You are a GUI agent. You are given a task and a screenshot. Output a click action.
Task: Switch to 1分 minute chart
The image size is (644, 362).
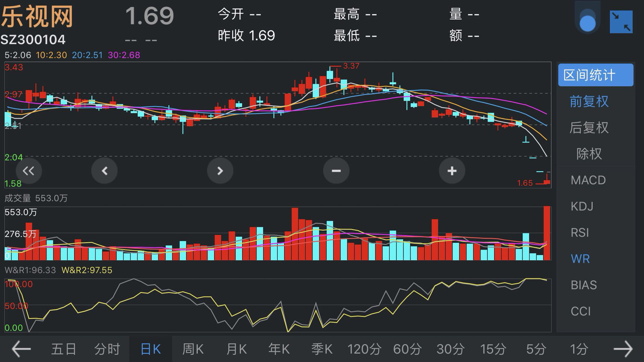[x=579, y=349]
